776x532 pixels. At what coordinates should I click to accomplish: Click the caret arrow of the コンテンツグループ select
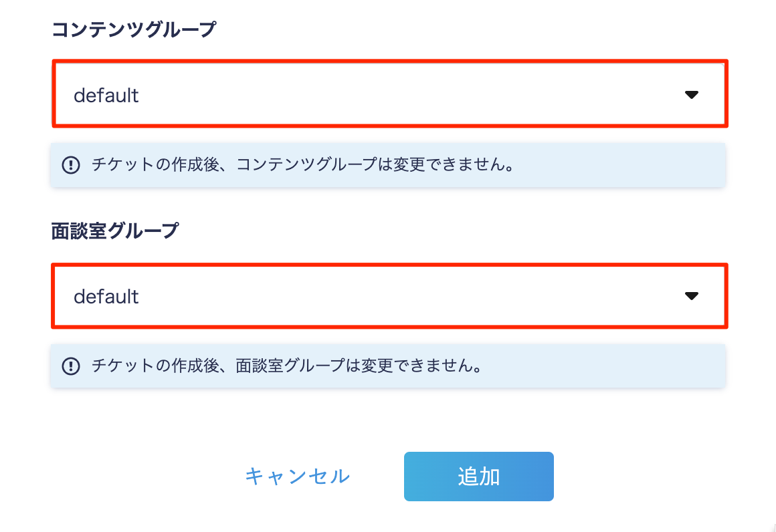691,94
